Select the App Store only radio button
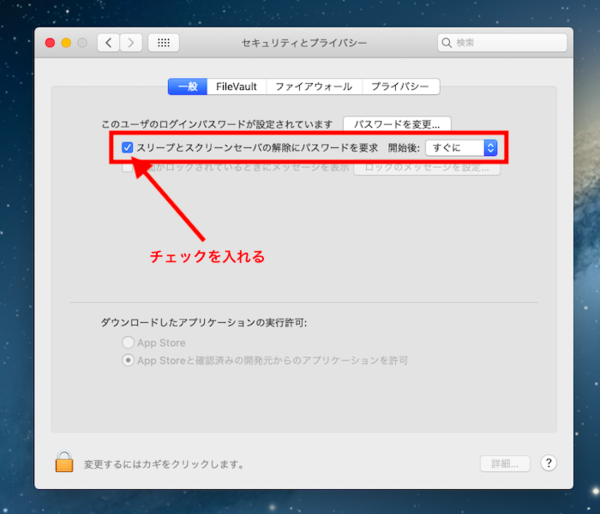600x514 pixels. pyautogui.click(x=127, y=342)
